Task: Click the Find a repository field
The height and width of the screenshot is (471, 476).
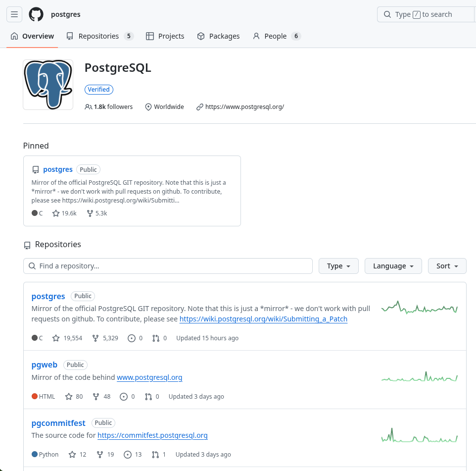Action: 168,266
